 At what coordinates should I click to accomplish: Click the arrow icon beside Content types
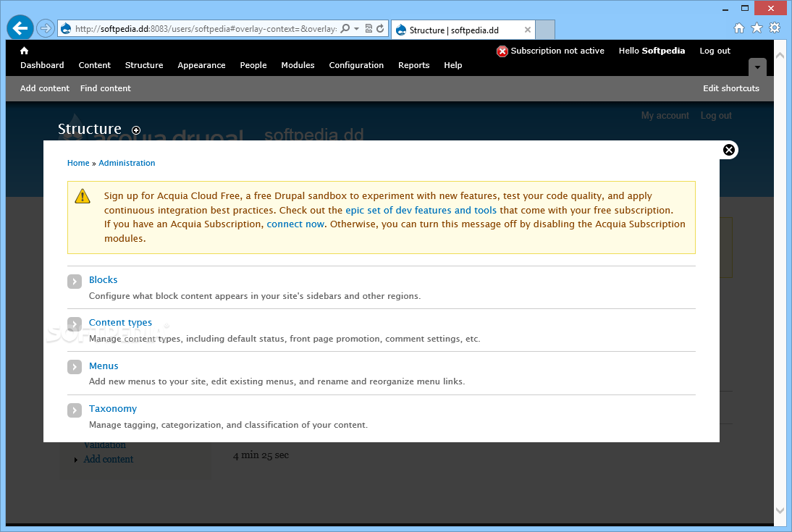pyautogui.click(x=75, y=324)
